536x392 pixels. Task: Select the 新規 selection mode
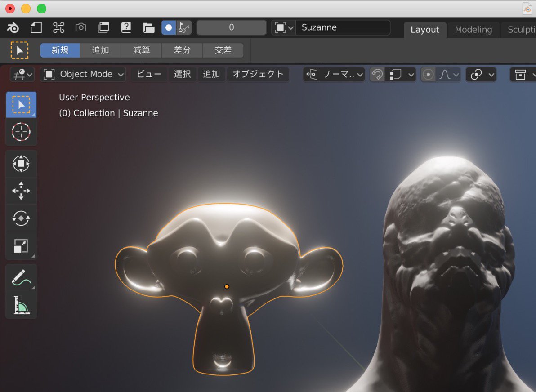coord(60,50)
